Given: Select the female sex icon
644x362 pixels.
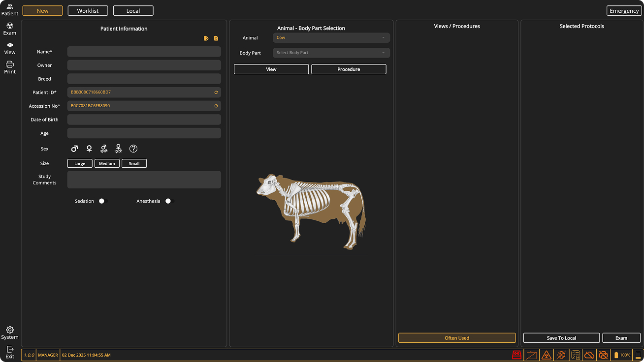Looking at the screenshot, I should (89, 149).
